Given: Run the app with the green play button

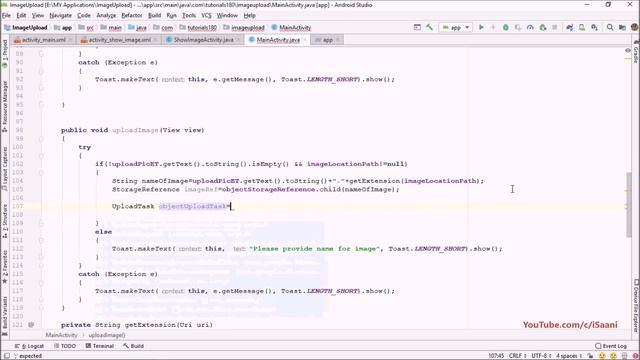Looking at the screenshot, I should coord(481,27).
